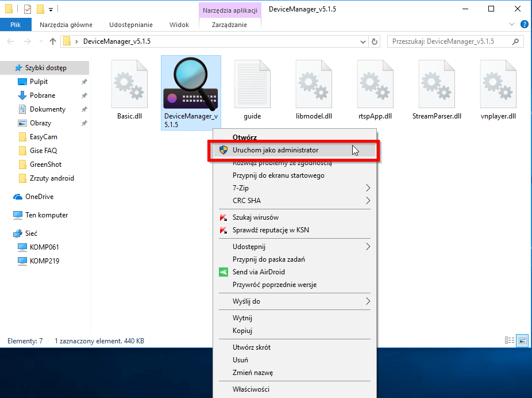Viewport: 532px width, 398px height.
Task: Select the vnplayer.dll file icon
Action: coord(498,86)
